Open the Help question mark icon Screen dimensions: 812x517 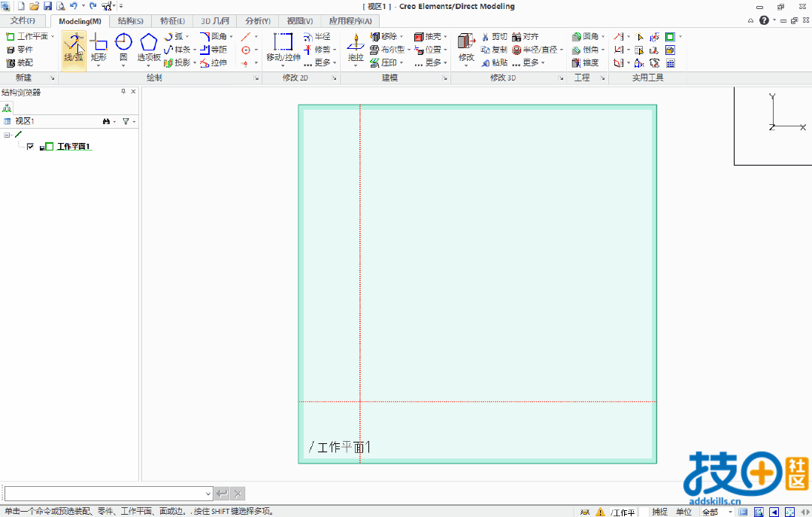764,20
